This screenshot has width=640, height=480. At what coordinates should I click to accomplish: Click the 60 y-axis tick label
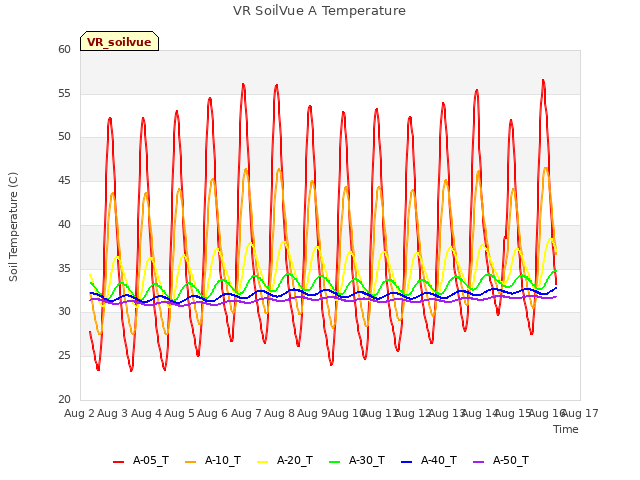tap(64, 49)
